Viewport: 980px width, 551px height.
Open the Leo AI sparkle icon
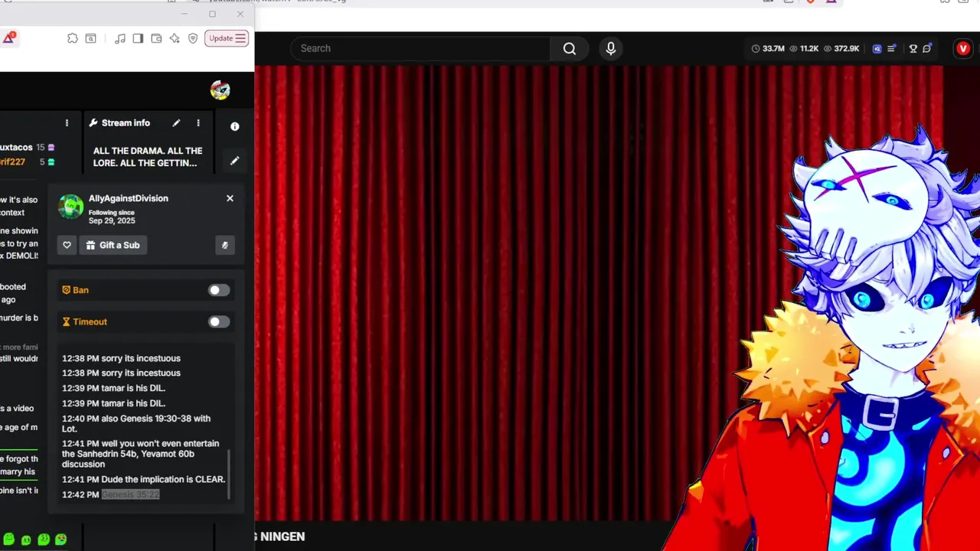tap(175, 38)
